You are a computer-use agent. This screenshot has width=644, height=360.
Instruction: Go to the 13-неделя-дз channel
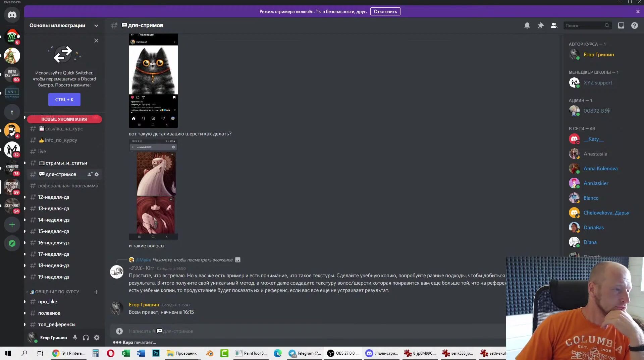point(64,208)
